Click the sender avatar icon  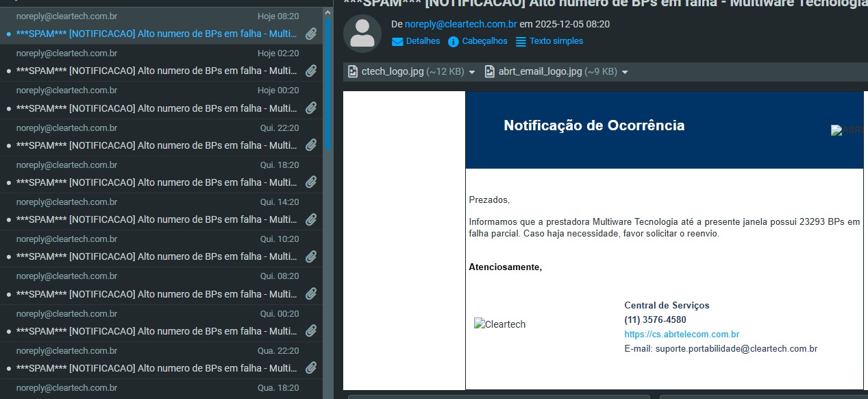point(362,33)
